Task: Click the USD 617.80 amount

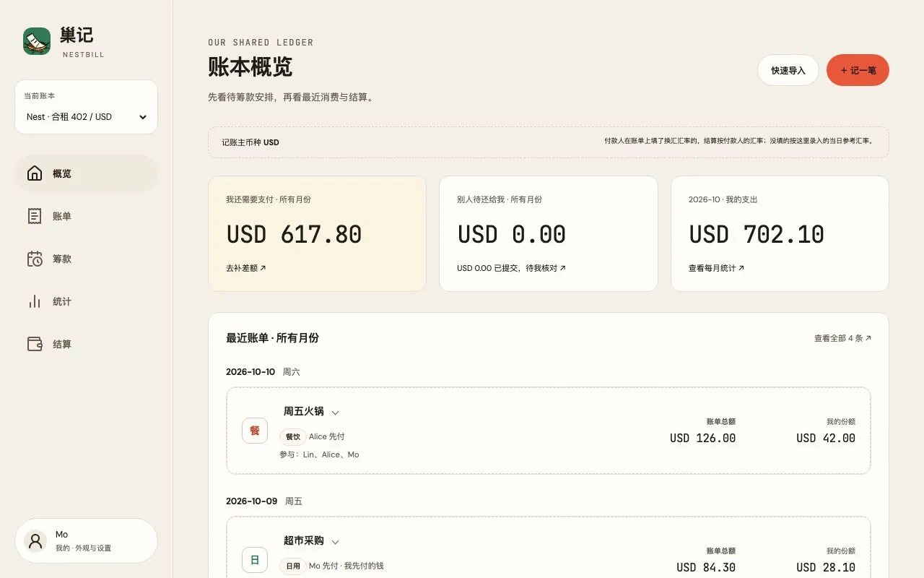Action: (x=294, y=234)
